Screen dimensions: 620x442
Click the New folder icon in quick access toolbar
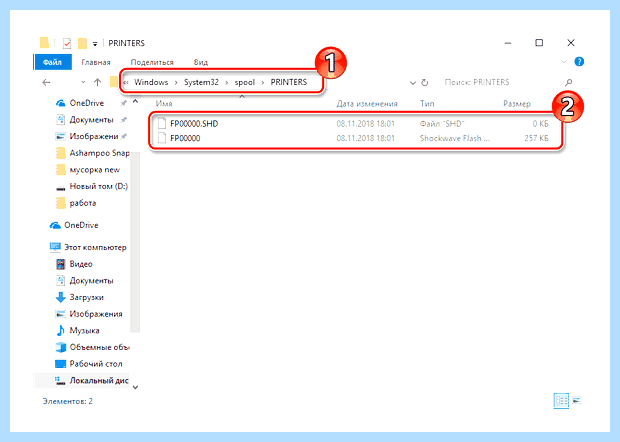point(82,43)
